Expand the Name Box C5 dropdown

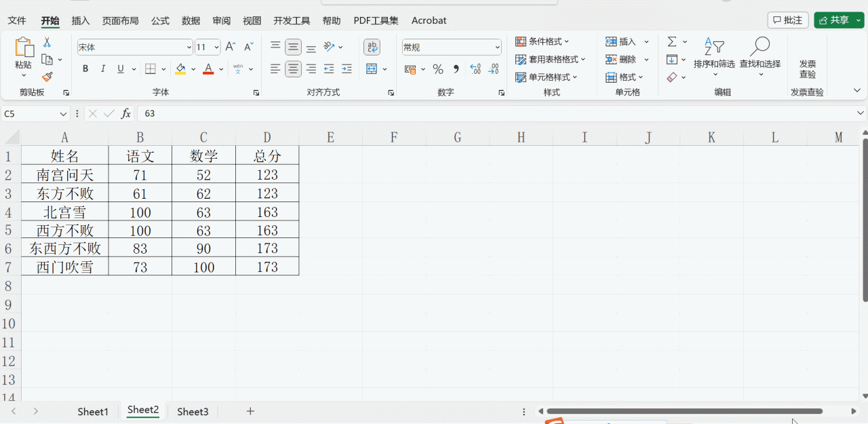[x=63, y=114]
